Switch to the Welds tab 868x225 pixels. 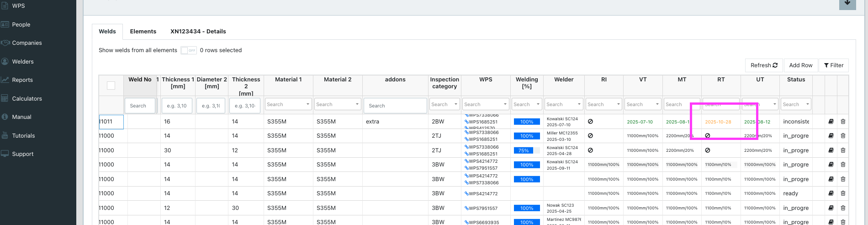tap(107, 32)
